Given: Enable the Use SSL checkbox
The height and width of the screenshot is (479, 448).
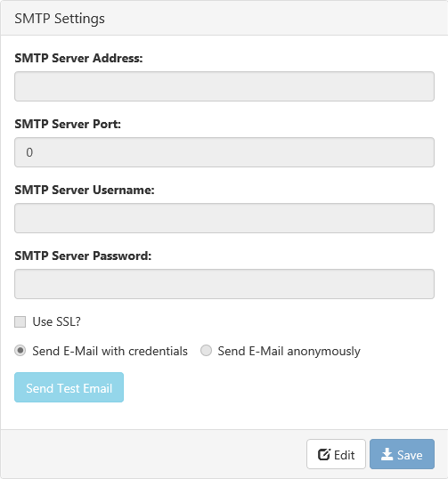Looking at the screenshot, I should (20, 321).
